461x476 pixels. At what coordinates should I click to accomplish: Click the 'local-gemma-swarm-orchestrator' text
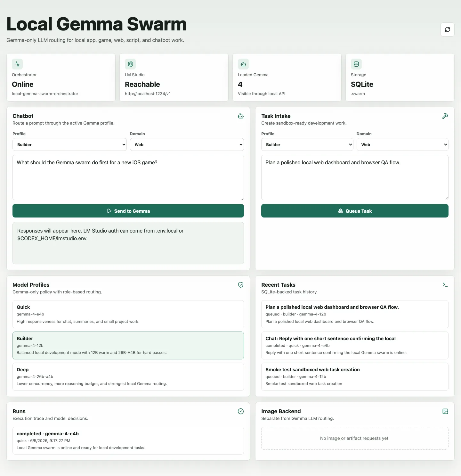[x=45, y=94]
